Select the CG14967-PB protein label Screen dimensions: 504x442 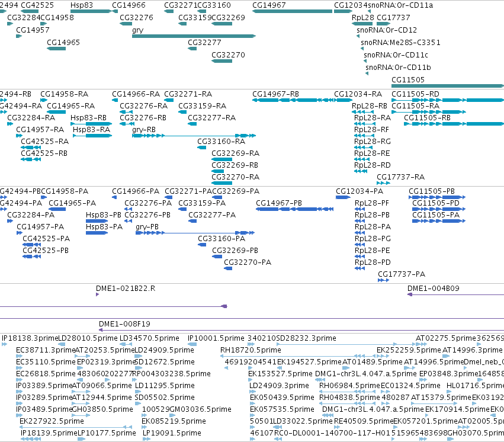(279, 203)
